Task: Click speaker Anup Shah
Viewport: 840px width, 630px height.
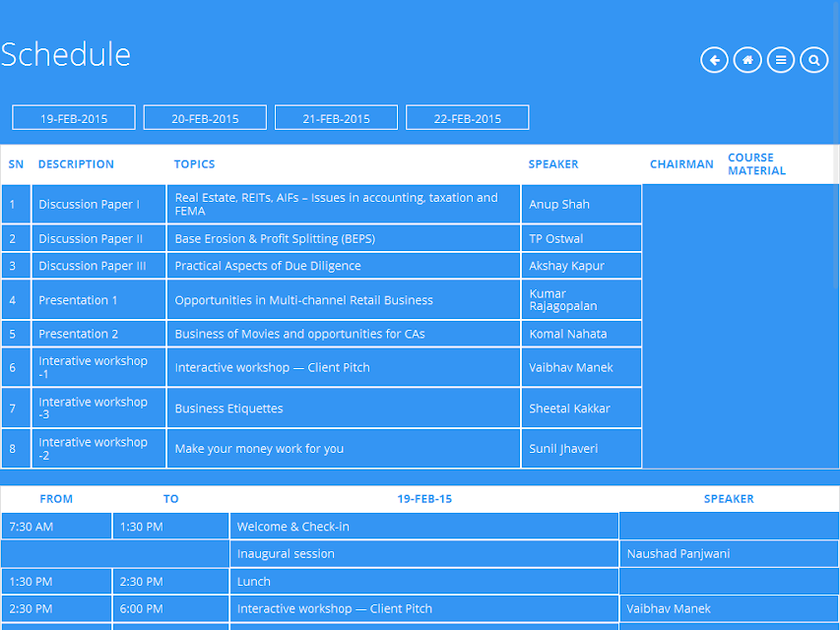Action: click(x=582, y=204)
